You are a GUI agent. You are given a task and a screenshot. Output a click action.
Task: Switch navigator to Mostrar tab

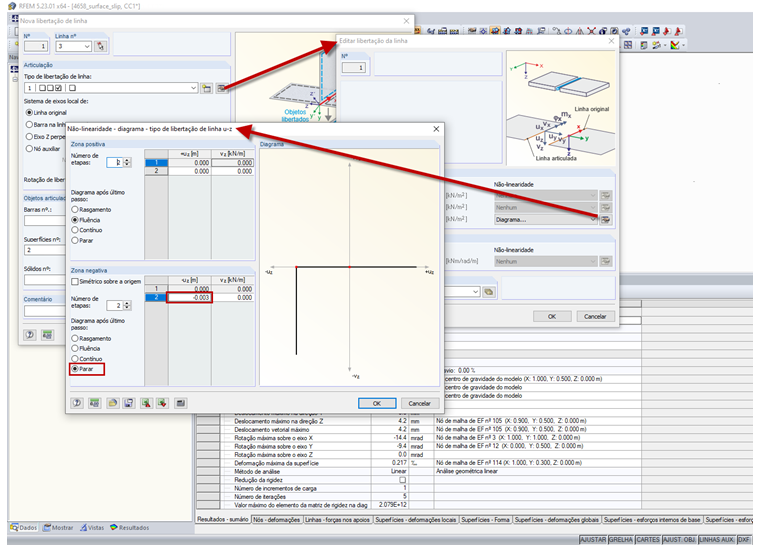point(58,528)
